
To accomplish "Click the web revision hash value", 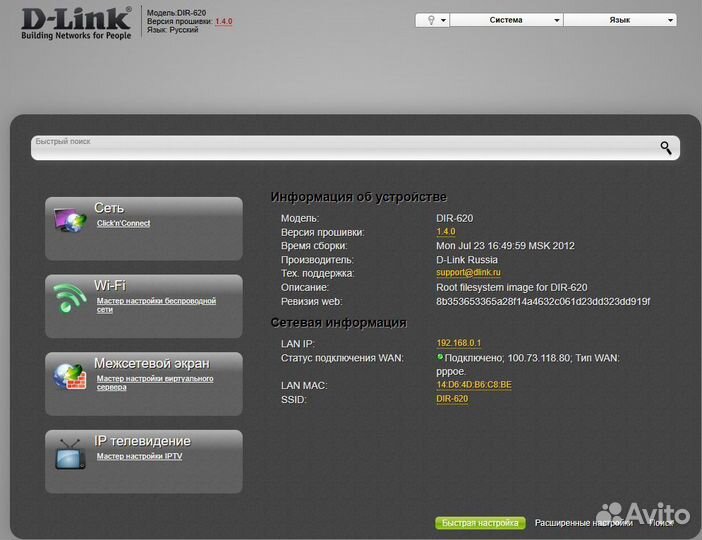I will (x=543, y=301).
